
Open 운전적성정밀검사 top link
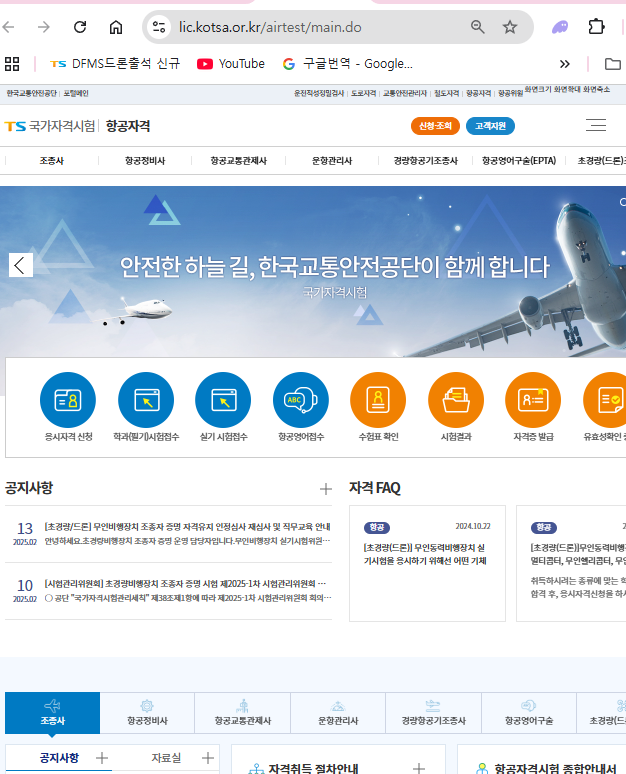coord(319,93)
